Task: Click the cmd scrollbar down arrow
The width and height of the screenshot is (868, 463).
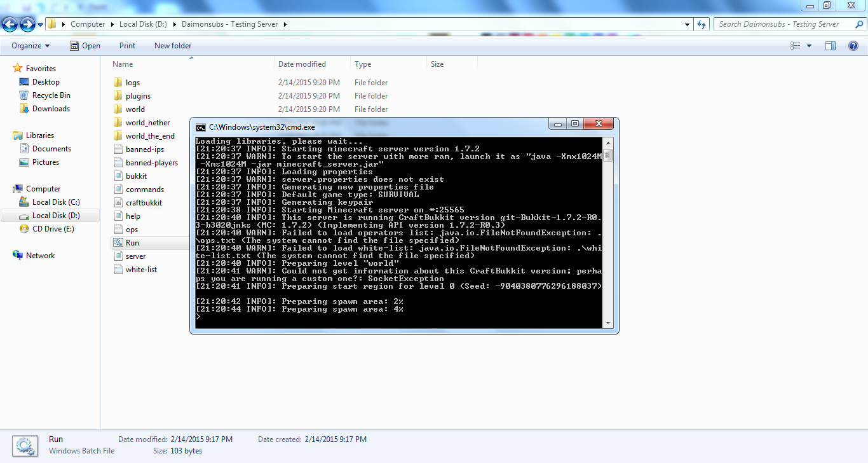Action: (608, 323)
